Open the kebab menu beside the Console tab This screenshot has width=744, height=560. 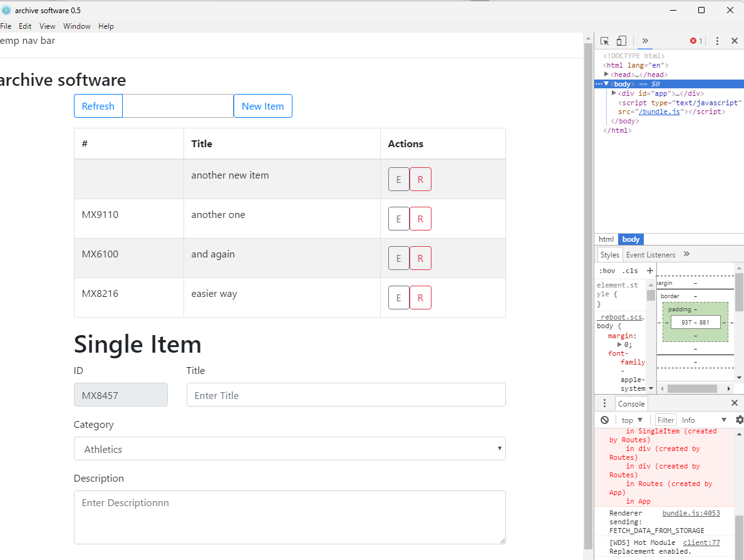click(604, 403)
